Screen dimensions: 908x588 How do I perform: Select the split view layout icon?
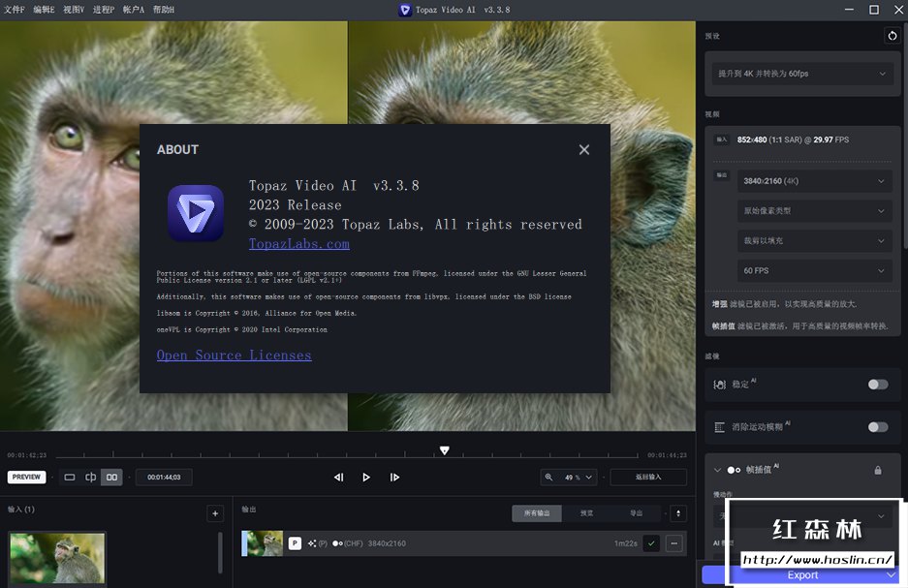[x=90, y=477]
